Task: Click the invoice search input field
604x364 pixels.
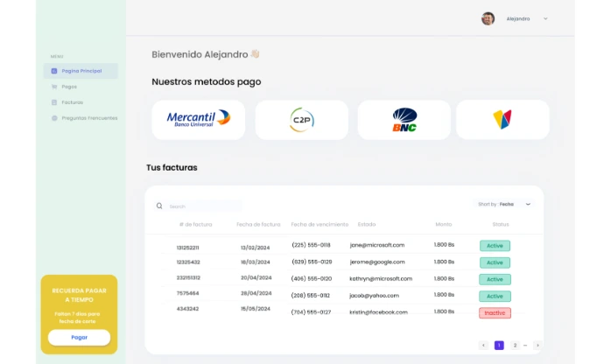Action: 203,206
